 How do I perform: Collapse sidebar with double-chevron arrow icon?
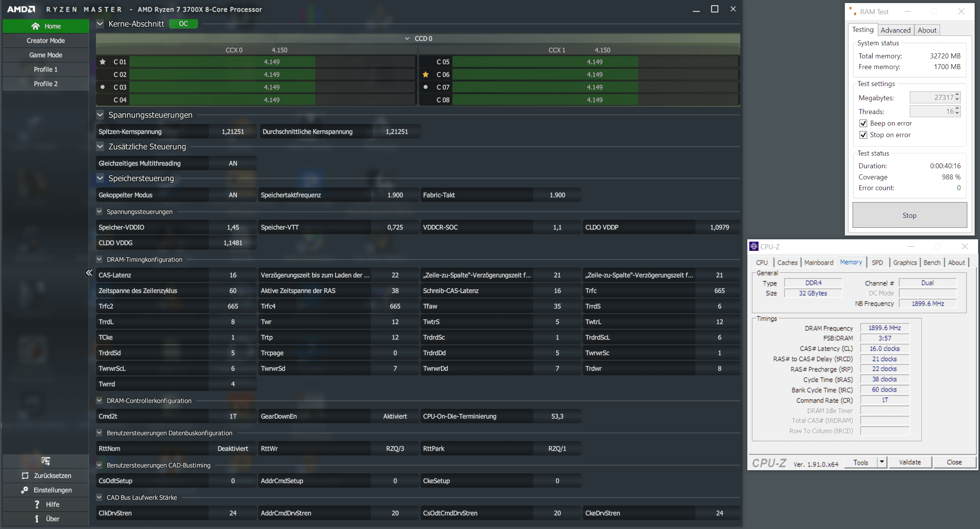[x=89, y=273]
